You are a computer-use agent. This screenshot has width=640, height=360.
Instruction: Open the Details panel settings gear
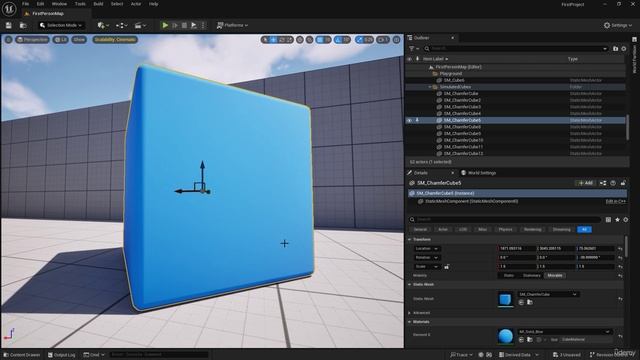point(625,220)
